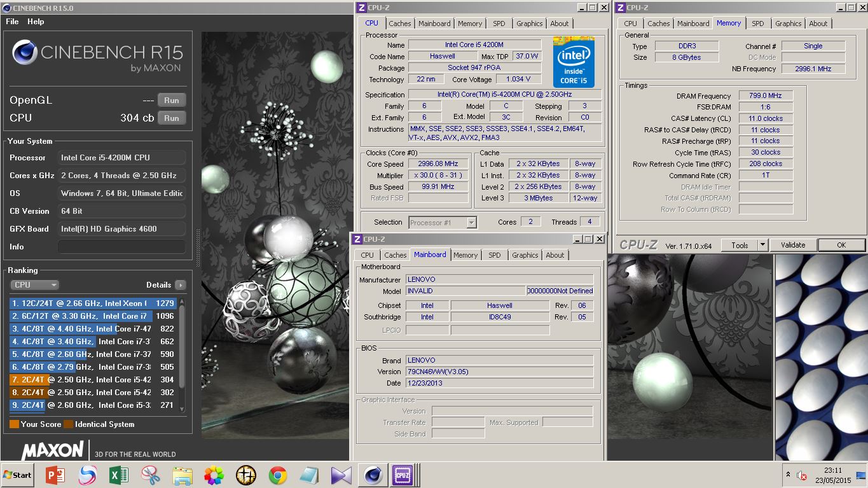Click the Tools button in CPU-Z
Image resolution: width=868 pixels, height=488 pixels.
coord(740,245)
